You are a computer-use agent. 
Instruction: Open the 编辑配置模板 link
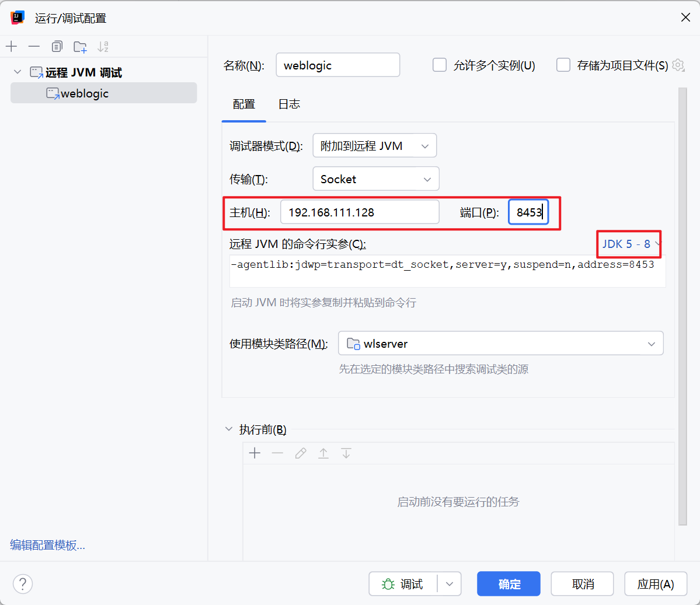(x=47, y=545)
